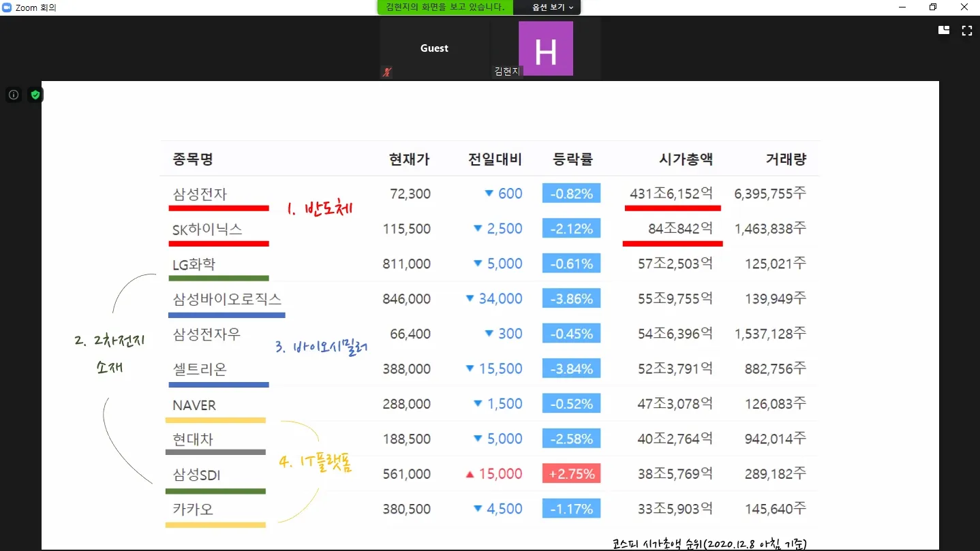Click the 431조6,152억 market cap
Image resolution: width=980 pixels, height=551 pixels.
pyautogui.click(x=671, y=194)
